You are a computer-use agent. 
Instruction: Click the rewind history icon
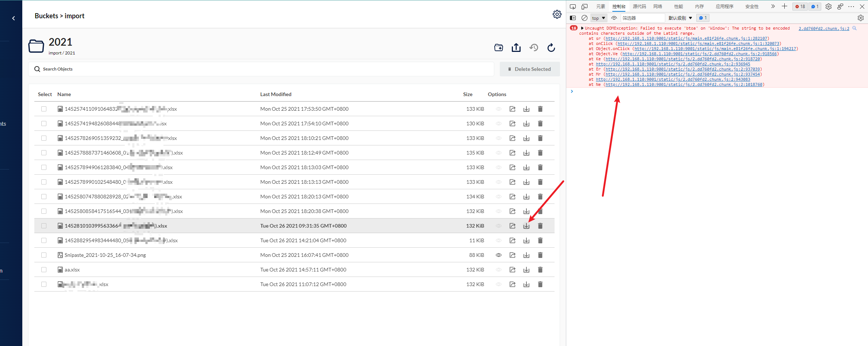click(x=534, y=47)
